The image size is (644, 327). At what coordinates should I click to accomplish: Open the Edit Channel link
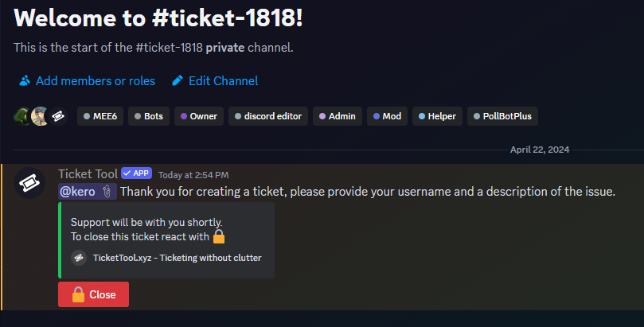tap(223, 81)
